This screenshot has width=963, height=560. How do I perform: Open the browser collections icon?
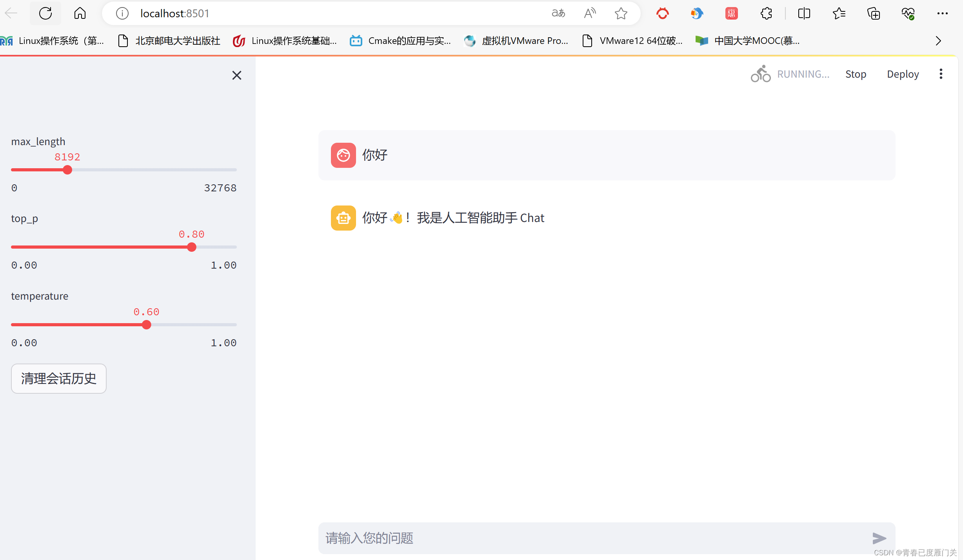(x=873, y=13)
